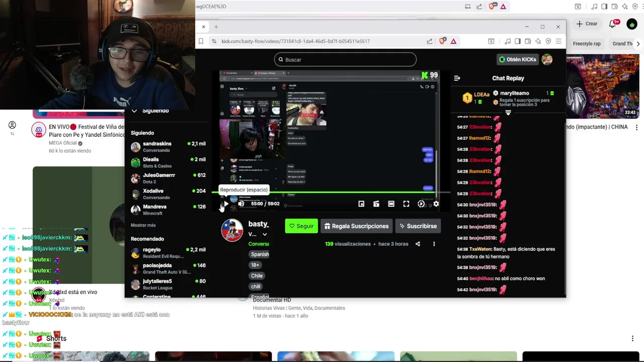Open JulesGamerrr channel in sidebar
This screenshot has height=362, width=644.
168,178
